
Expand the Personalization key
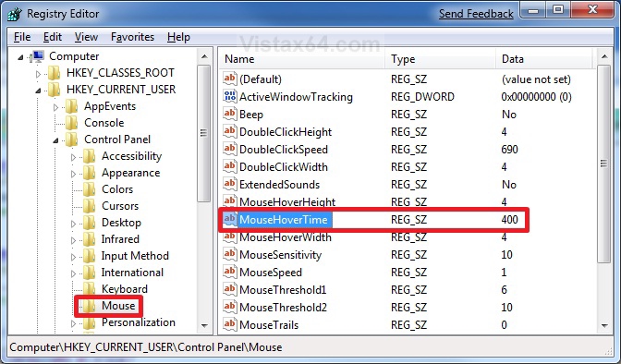(x=73, y=323)
